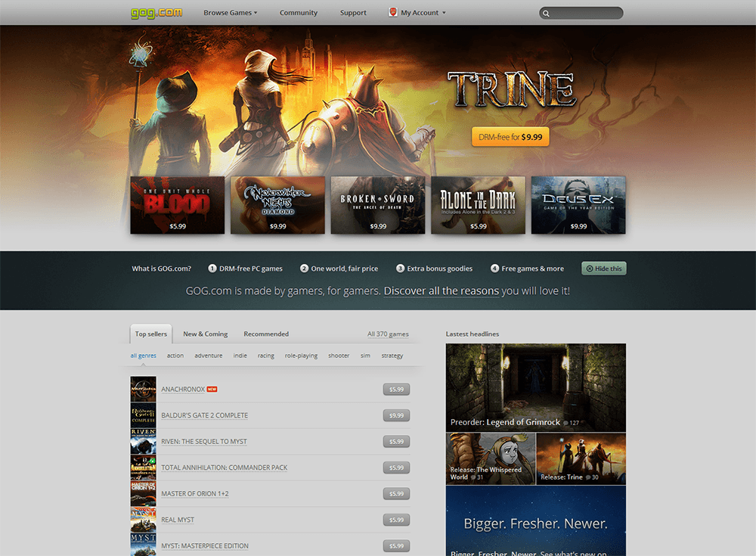Click the comments icon on The Whispered World
The width and height of the screenshot is (756, 556).
(x=473, y=477)
